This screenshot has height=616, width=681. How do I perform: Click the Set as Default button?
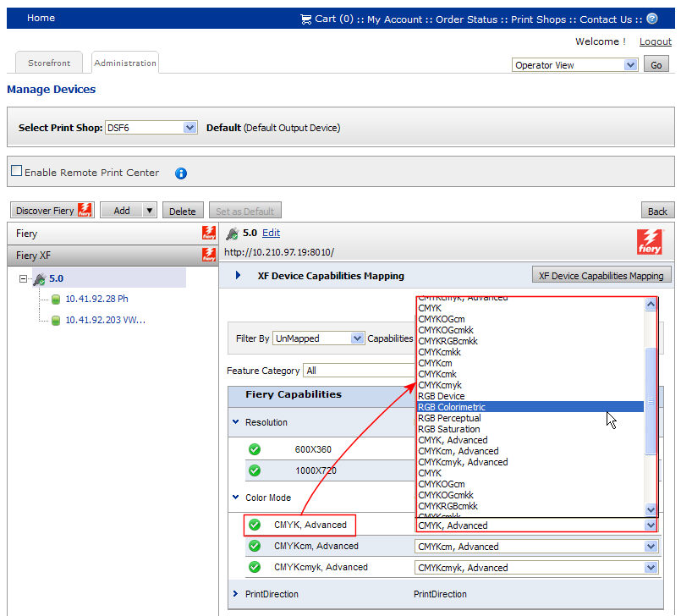click(245, 212)
